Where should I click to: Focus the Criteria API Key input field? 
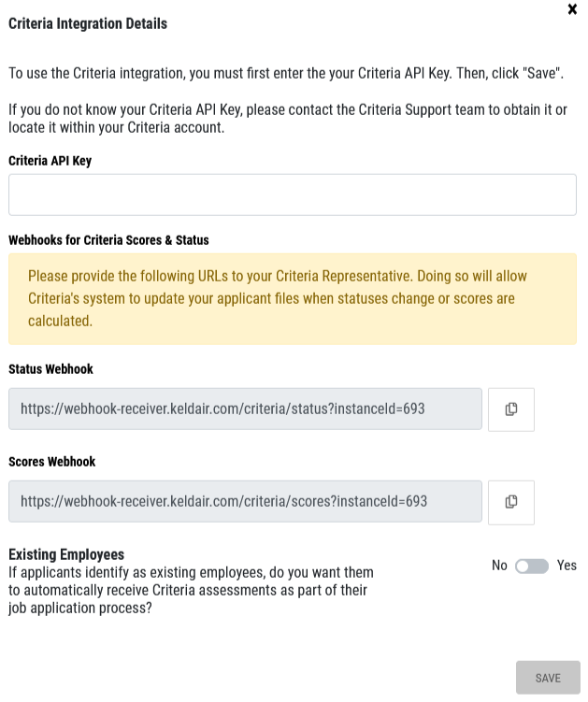[293, 194]
